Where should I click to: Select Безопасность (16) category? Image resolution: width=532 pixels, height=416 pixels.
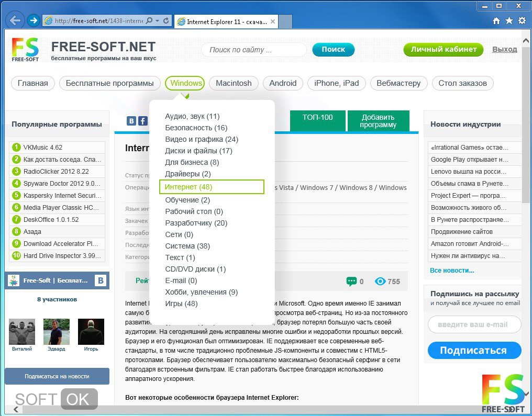(x=196, y=128)
